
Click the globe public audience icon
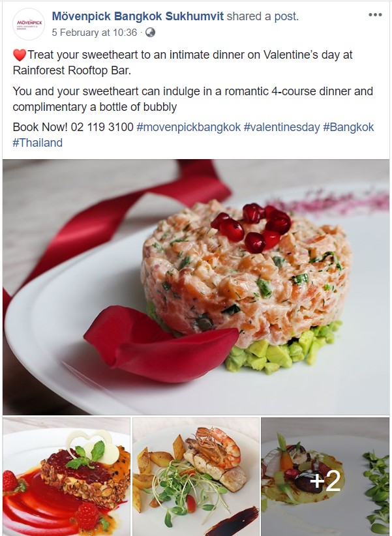(x=150, y=33)
